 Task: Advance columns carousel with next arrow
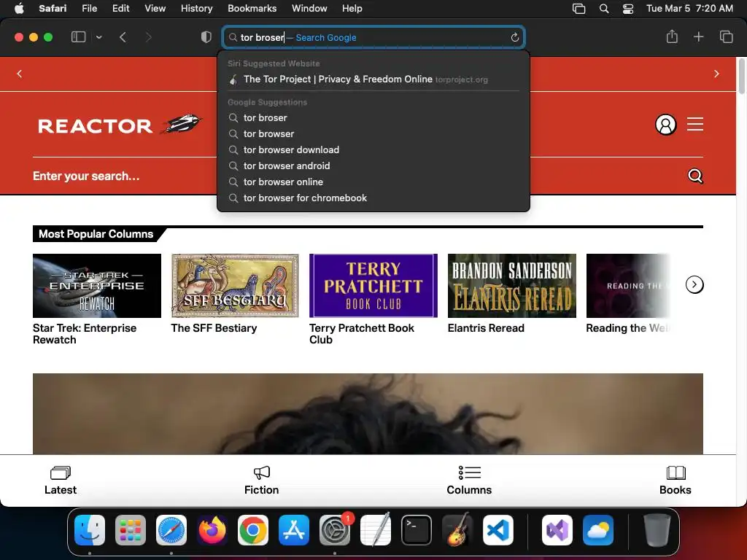694,285
